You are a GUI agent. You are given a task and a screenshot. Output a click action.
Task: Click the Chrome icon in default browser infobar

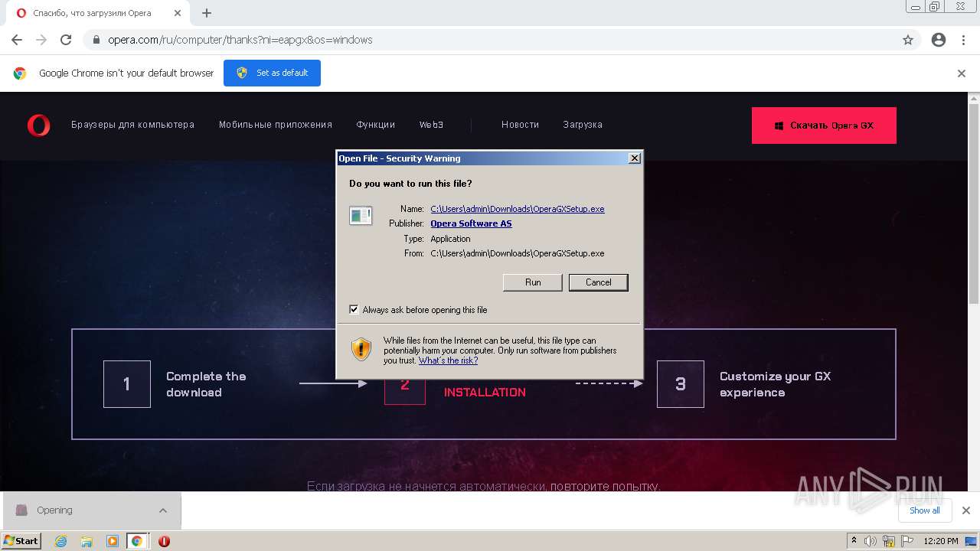click(x=20, y=73)
